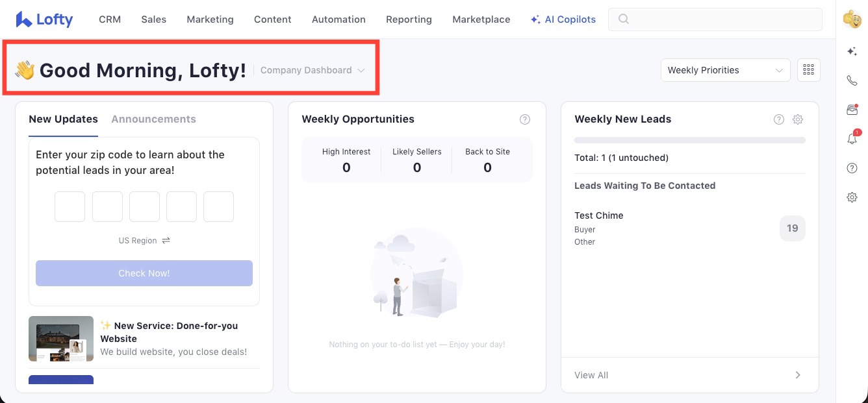
Task: Open the notifications bell
Action: click(852, 138)
